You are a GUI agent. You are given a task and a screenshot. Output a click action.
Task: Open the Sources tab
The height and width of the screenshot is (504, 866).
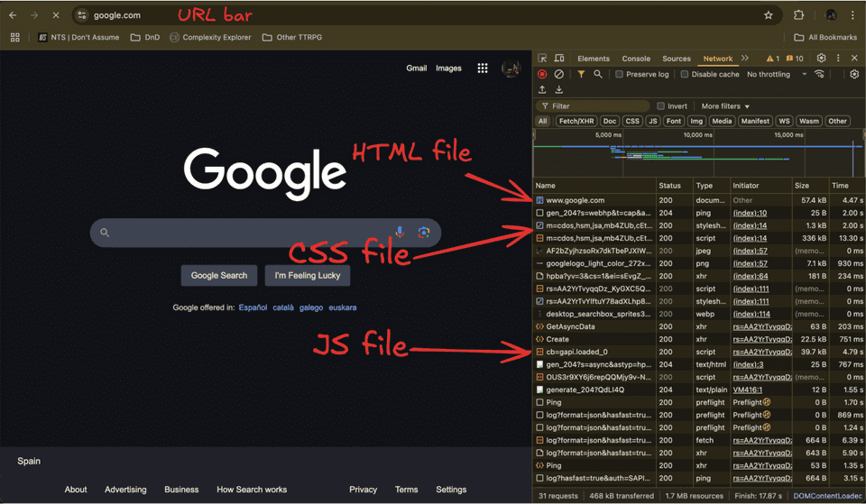676,59
